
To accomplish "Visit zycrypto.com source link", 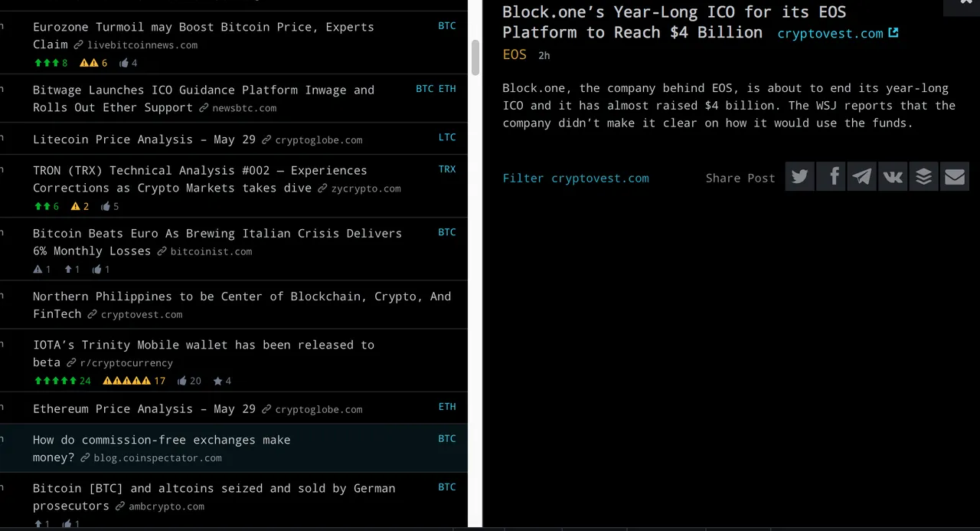I will click(x=366, y=188).
